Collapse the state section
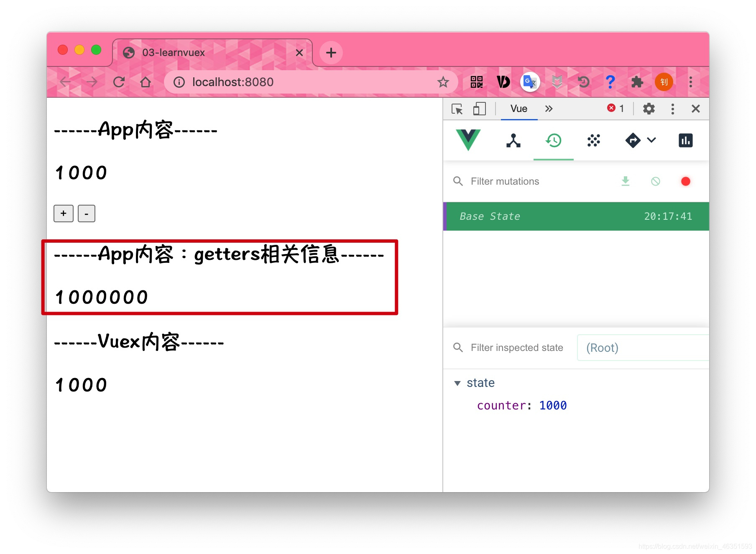 457,383
